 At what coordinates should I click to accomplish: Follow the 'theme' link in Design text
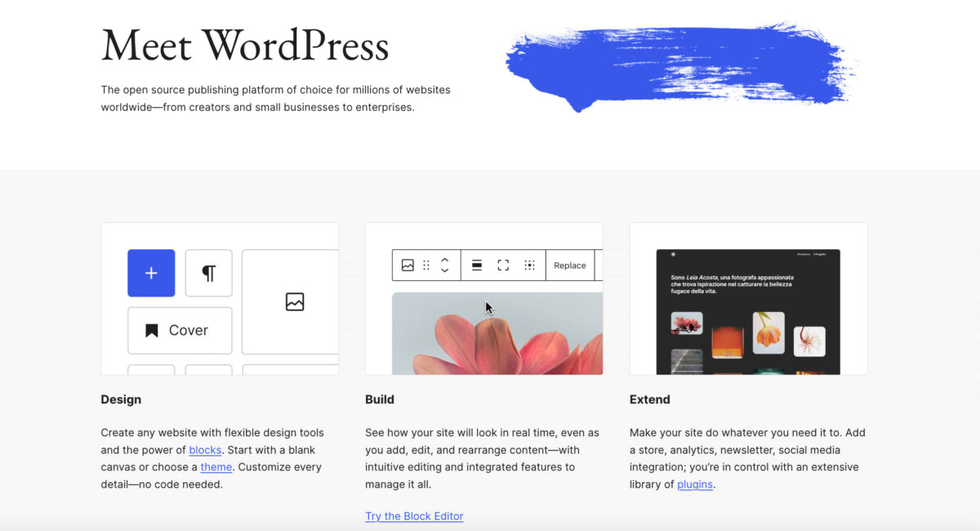(x=216, y=467)
